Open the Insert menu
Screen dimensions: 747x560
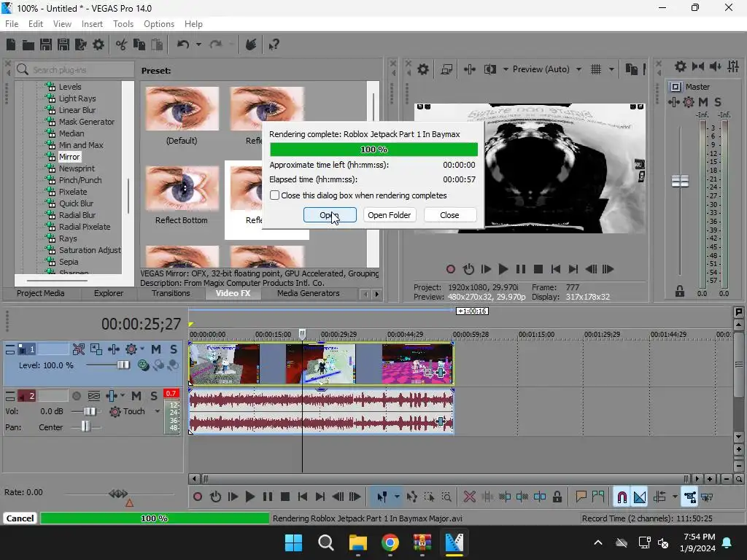(x=92, y=24)
